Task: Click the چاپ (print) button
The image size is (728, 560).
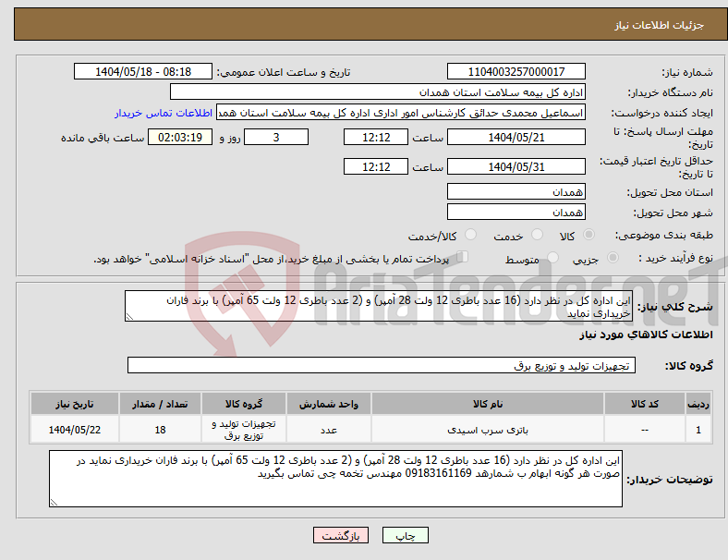Action: click(x=405, y=535)
